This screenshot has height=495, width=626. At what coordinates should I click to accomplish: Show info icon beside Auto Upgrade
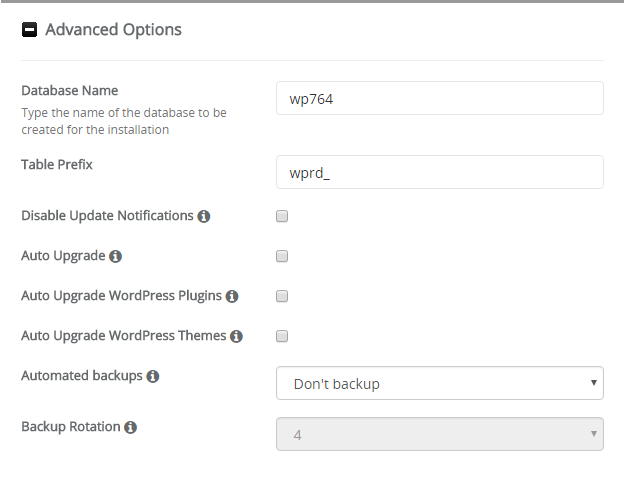point(115,256)
